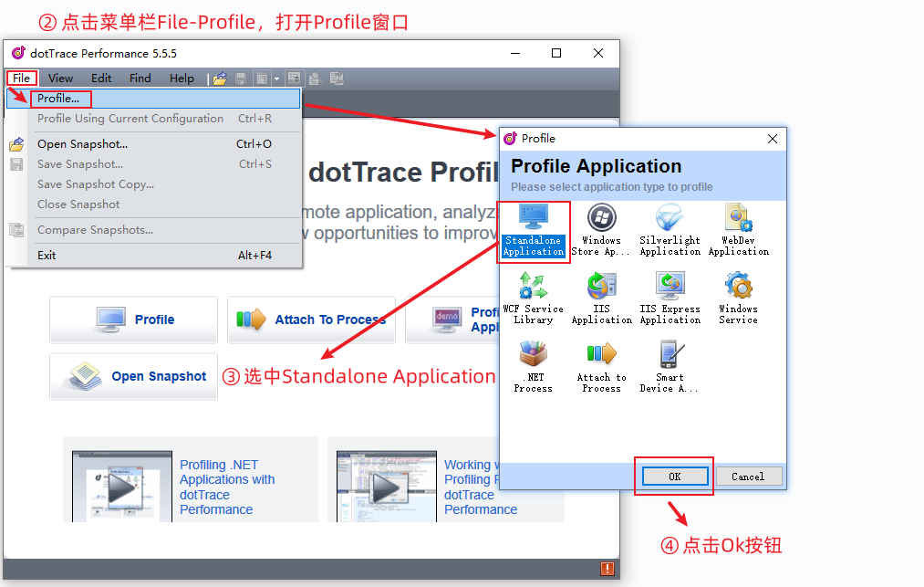Choose Exit from the File menu
Viewport: 924px width, 587px height.
pos(153,256)
